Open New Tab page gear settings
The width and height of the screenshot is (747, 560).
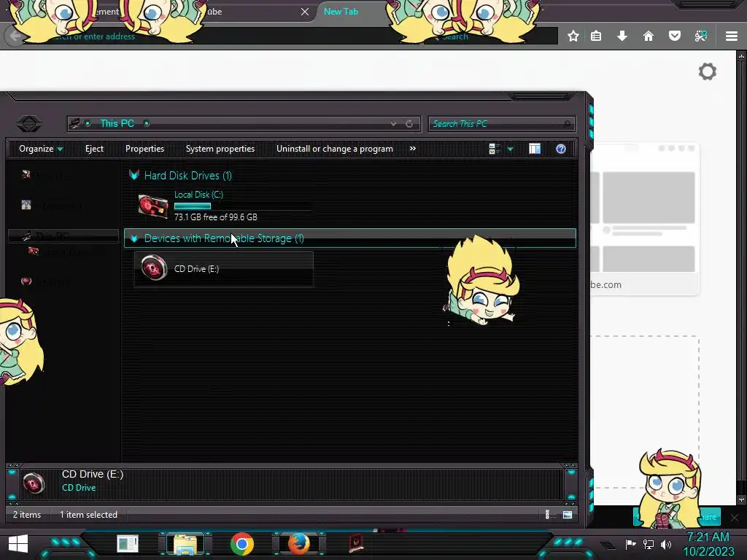[x=708, y=71]
